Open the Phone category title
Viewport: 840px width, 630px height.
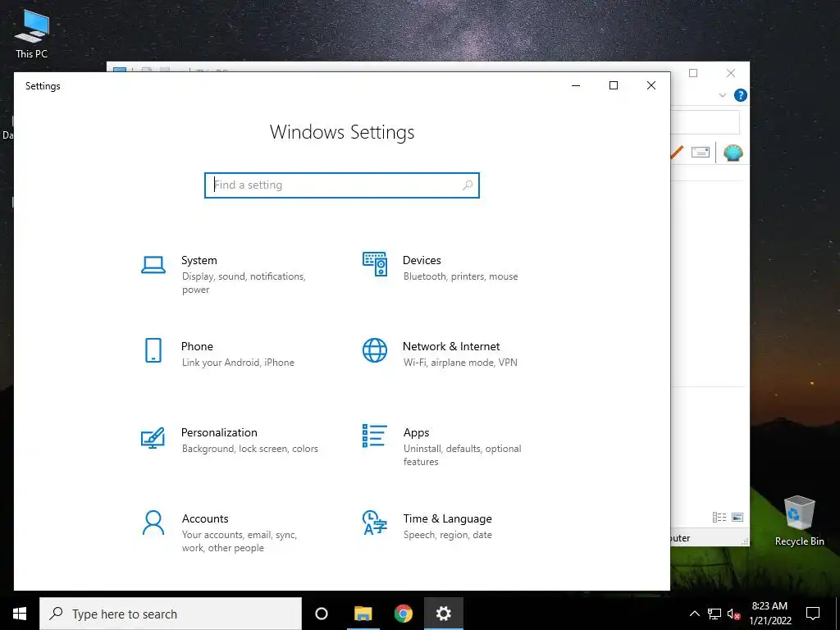197,346
